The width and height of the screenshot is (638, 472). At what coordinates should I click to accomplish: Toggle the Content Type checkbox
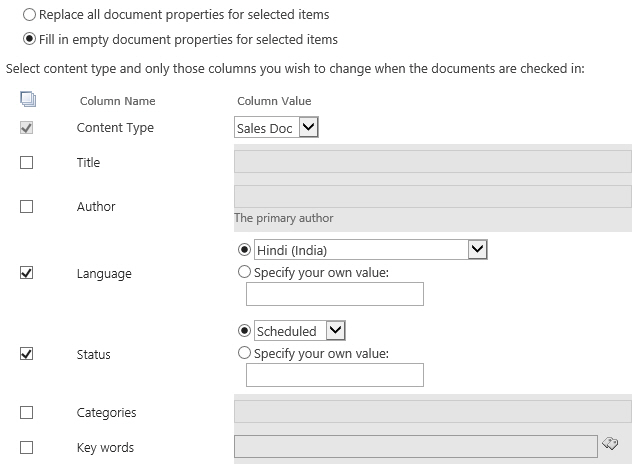click(x=26, y=128)
